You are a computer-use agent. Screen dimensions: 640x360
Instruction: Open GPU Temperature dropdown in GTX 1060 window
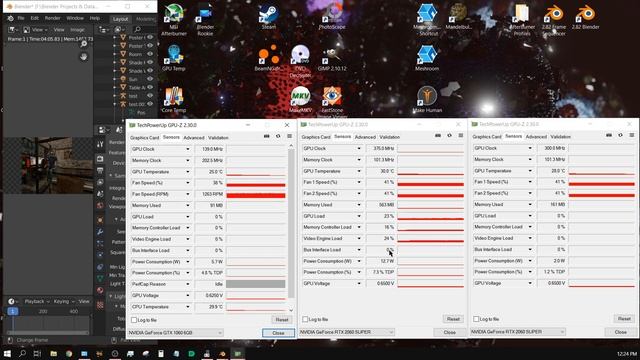188,172
